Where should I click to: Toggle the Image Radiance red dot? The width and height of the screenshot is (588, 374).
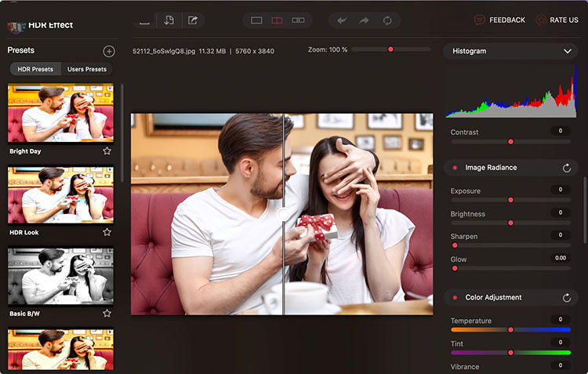[x=455, y=168]
